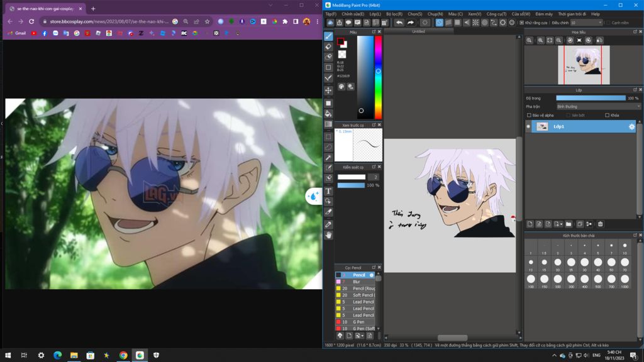Click Gmail bookmark in Chrome
Screen dimensions: 644x362
(x=17, y=33)
